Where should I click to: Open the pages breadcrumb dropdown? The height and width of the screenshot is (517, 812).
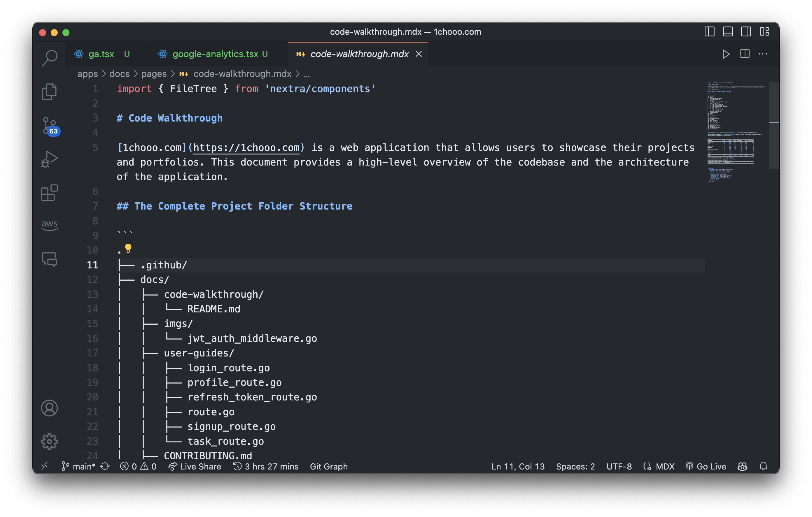pos(154,74)
